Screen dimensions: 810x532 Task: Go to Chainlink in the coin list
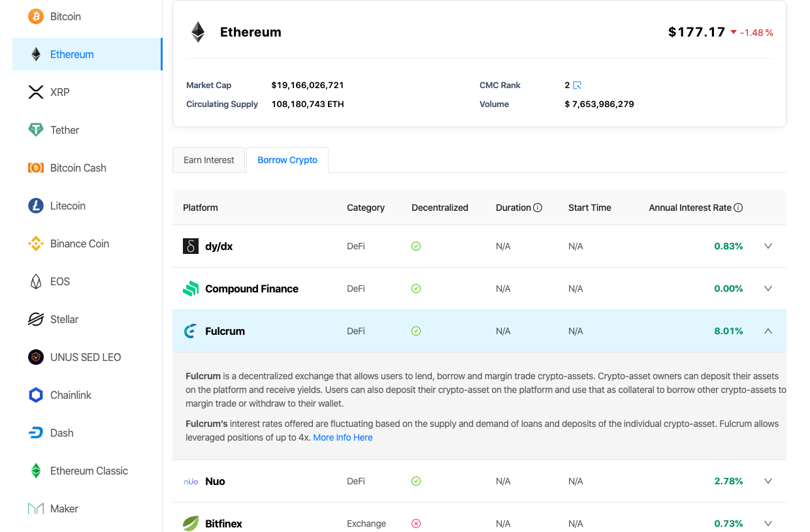pos(88,395)
